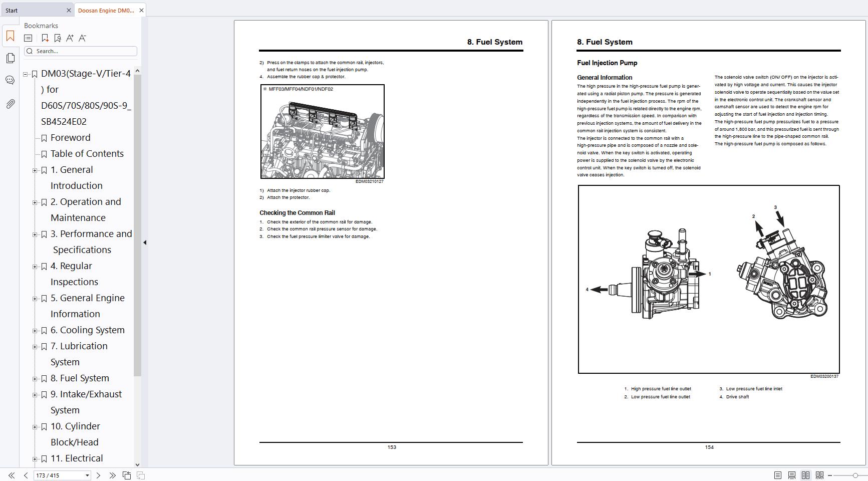Select the DM03(Stage-V/Tier-4 root bookmark
Screen dimensions: 868x481
86,97
